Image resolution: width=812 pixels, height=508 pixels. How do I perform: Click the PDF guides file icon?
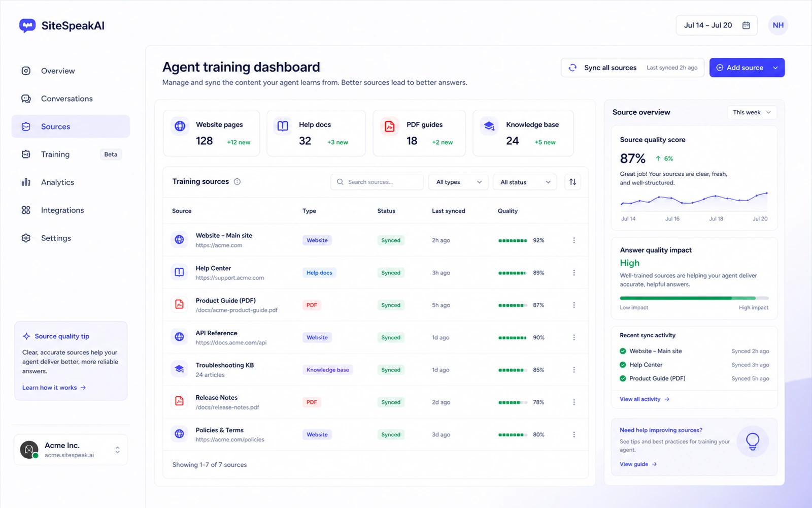tap(390, 125)
